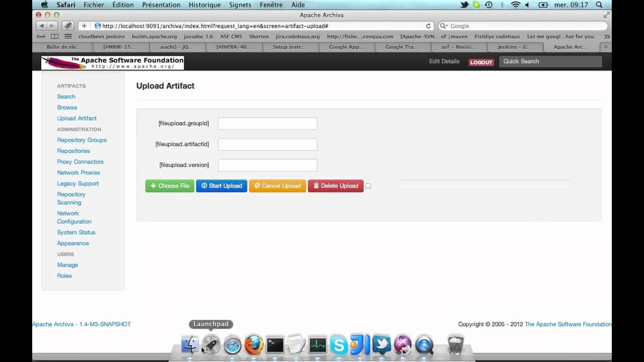Open Launchpad in the dock
Screen dimensions: 644x362
pyautogui.click(x=211, y=345)
